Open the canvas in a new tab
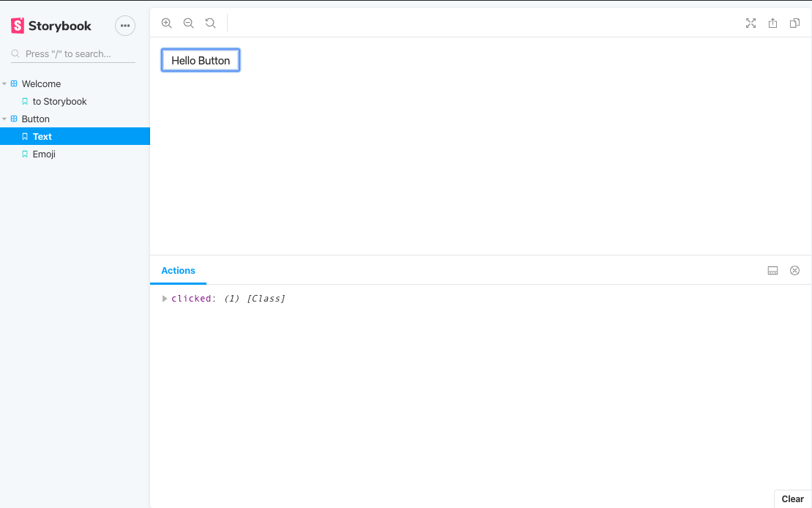Screen dimensions: 812x508 [x=772, y=23]
